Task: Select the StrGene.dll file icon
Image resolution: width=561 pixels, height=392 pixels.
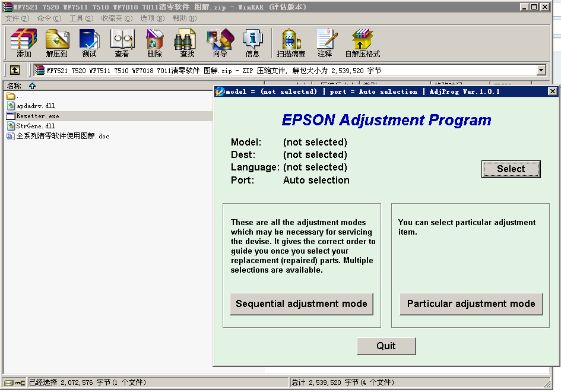Action: (x=11, y=126)
